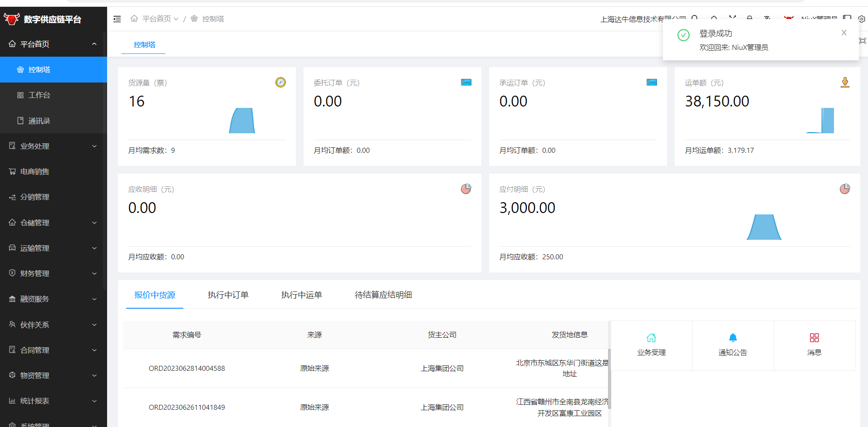This screenshot has height=427, width=868.
Task: Click the red bull logo of 数字供应链平台
Action: point(11,19)
